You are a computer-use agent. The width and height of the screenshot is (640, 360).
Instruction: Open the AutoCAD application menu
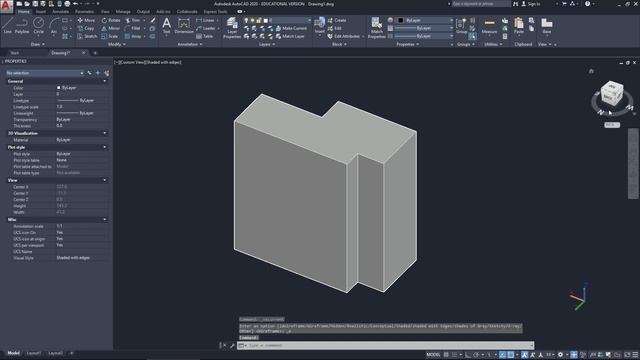pyautogui.click(x=6, y=7)
